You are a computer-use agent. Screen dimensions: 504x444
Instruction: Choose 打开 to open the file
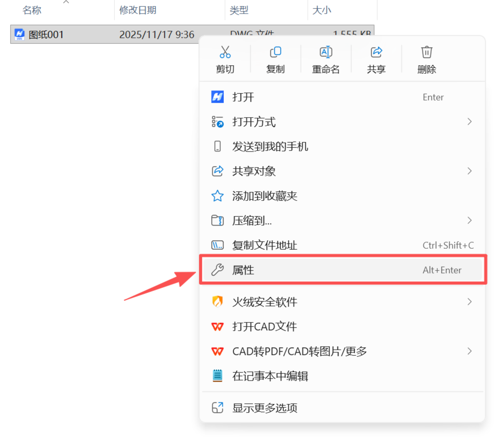[243, 97]
